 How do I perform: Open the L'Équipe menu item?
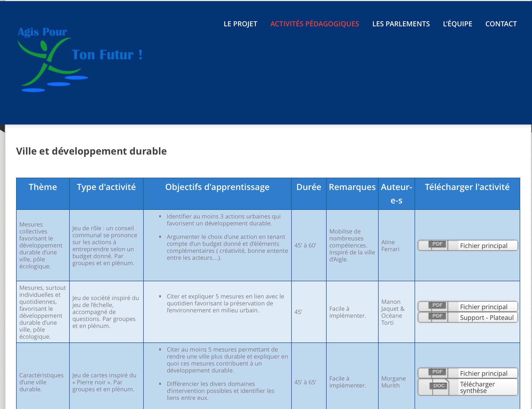point(457,24)
